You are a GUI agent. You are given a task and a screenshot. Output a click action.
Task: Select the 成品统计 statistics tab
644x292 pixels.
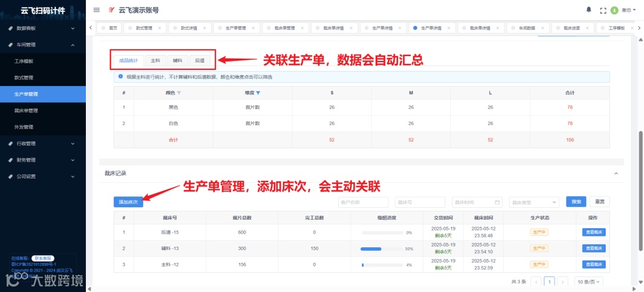[x=129, y=60]
